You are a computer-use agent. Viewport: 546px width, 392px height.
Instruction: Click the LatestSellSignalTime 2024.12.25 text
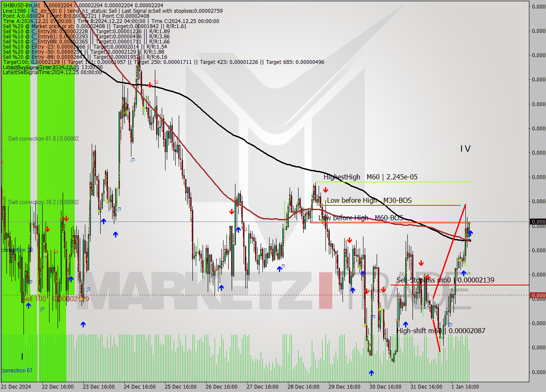click(x=52, y=72)
